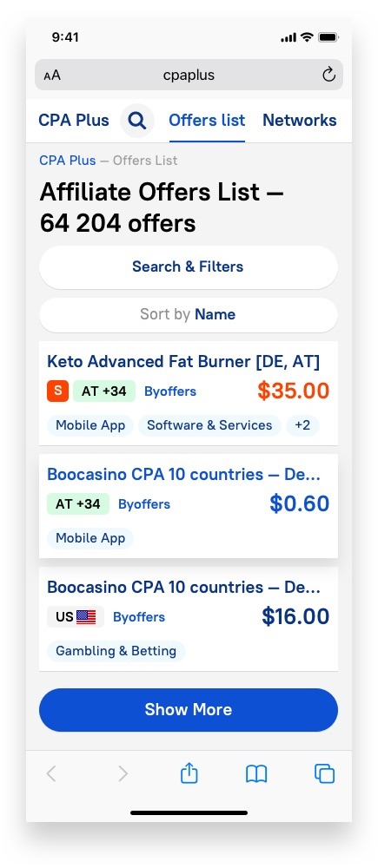Click the magnifier search icon
Image resolution: width=378 pixels, height=868 pixels.
137,120
